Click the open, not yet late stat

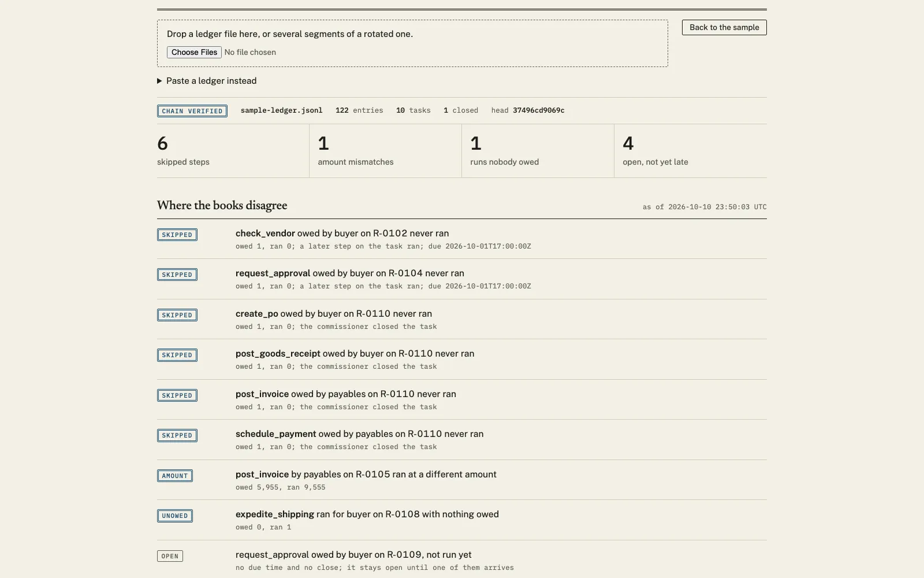tap(691, 151)
